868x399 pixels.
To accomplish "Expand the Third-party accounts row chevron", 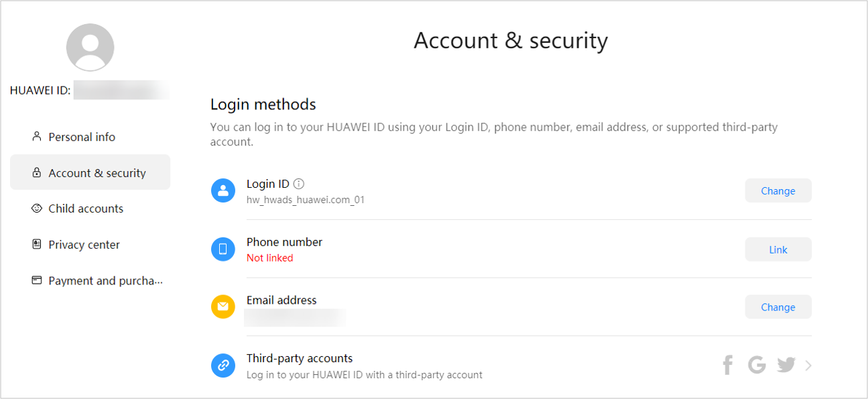I will (x=807, y=365).
